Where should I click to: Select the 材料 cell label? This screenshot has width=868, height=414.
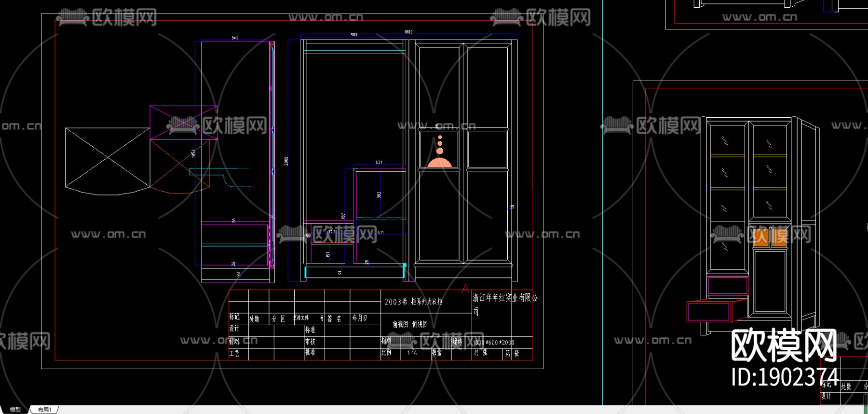click(386, 341)
